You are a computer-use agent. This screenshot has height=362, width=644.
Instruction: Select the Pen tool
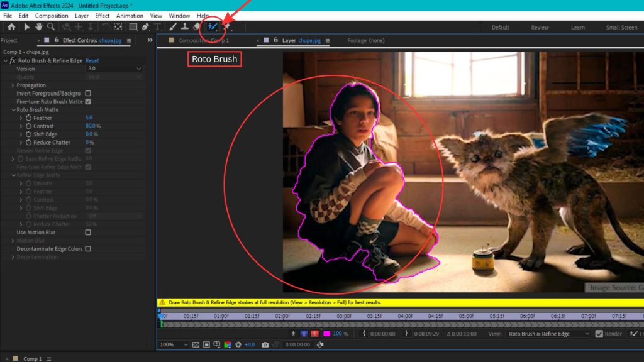pos(145,27)
